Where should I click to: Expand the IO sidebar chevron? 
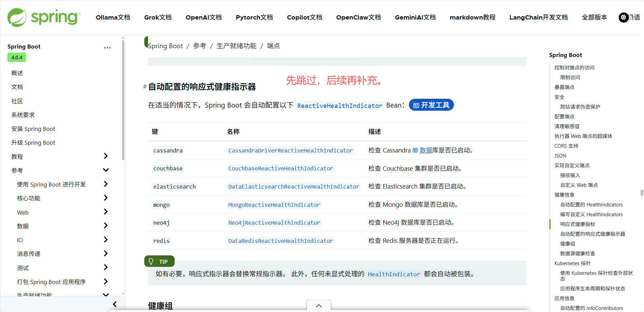pyautogui.click(x=106, y=239)
